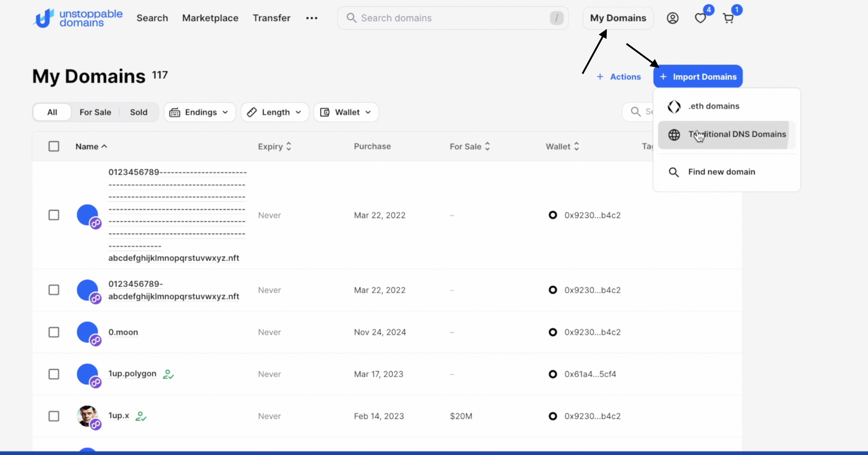Switch to the For Sale tab
Viewport: 868px width, 455px height.
pos(95,112)
